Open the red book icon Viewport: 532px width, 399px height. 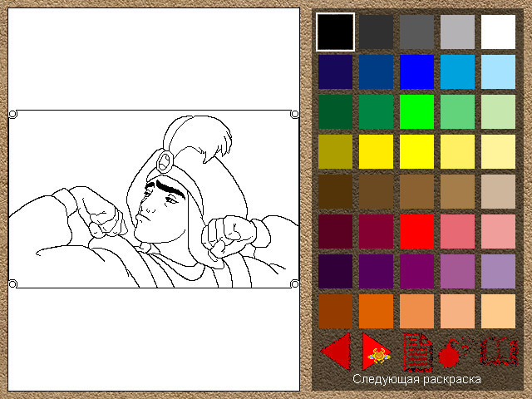pos(499,352)
